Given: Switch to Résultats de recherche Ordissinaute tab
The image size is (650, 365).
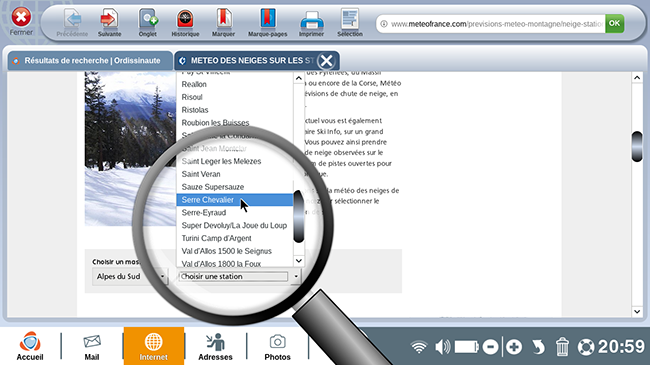Looking at the screenshot, I should click(x=90, y=61).
